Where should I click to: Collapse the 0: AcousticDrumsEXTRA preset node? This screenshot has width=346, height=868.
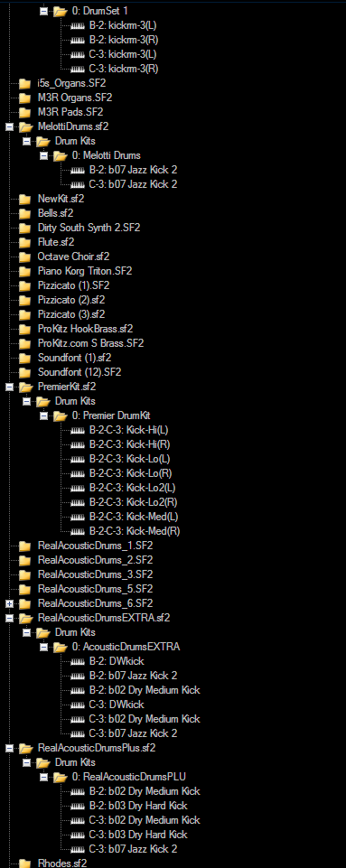(43, 647)
